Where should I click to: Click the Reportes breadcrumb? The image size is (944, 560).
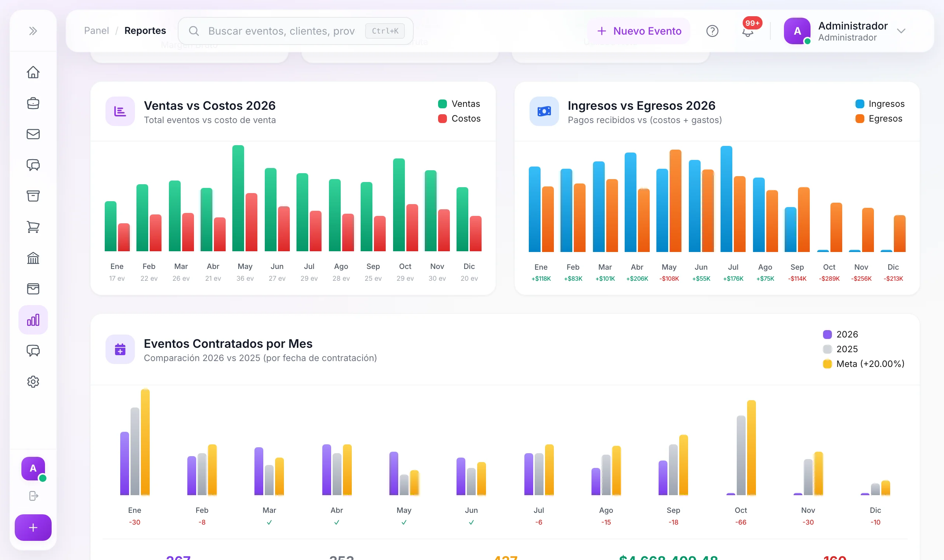(x=145, y=31)
